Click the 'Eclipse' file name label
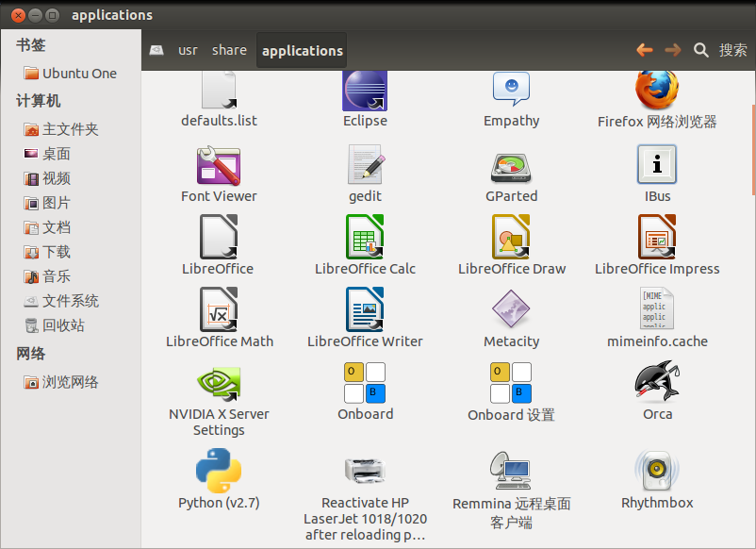756x549 pixels. pos(365,121)
